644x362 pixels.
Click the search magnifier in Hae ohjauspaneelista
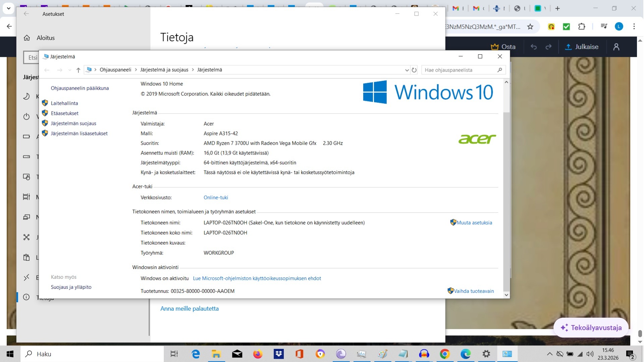point(499,70)
